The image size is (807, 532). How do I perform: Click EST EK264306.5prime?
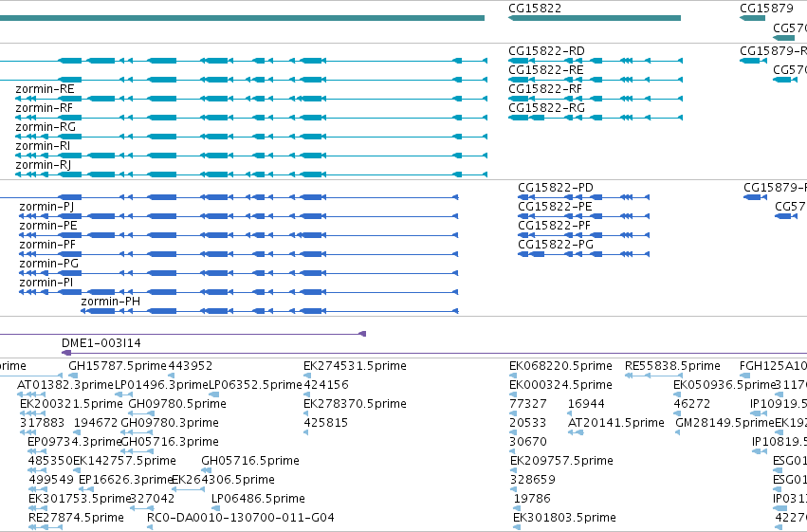point(224,481)
